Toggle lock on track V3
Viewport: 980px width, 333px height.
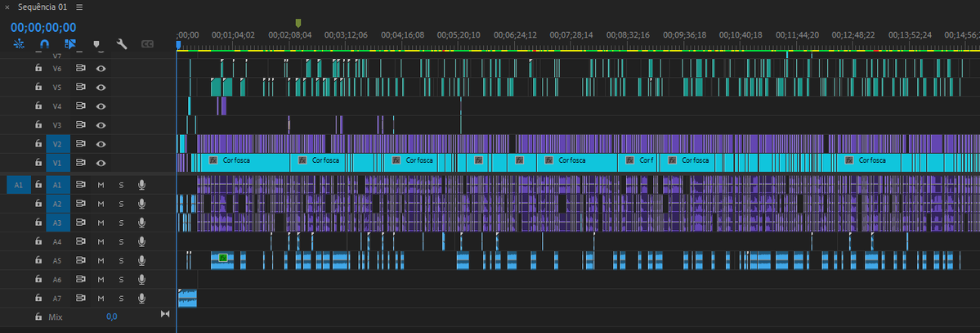pyautogui.click(x=38, y=124)
